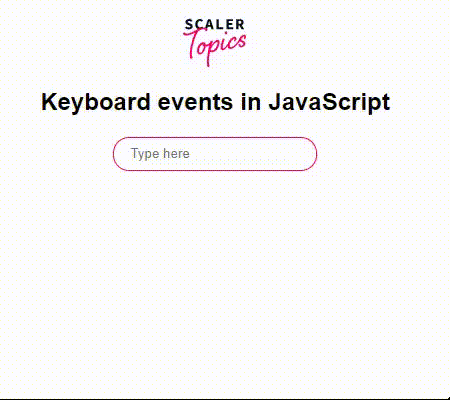Click the Scaler Topics logo
Screen dimensions: 450x400
215,42
